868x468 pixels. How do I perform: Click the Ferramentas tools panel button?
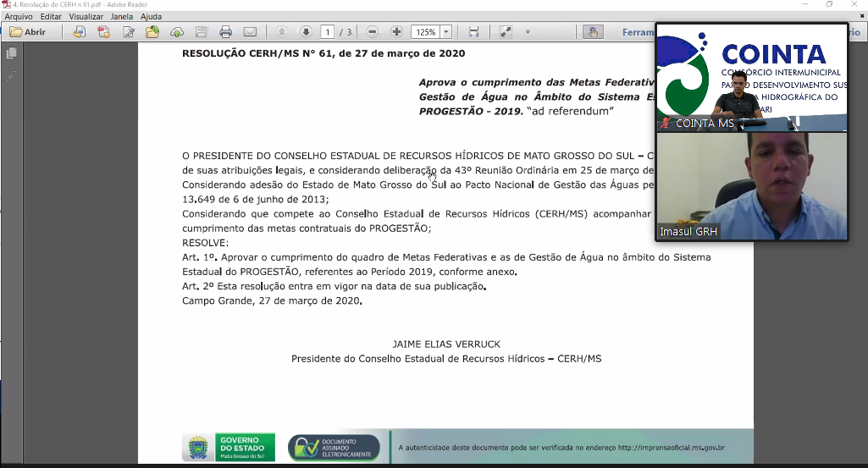pos(638,32)
